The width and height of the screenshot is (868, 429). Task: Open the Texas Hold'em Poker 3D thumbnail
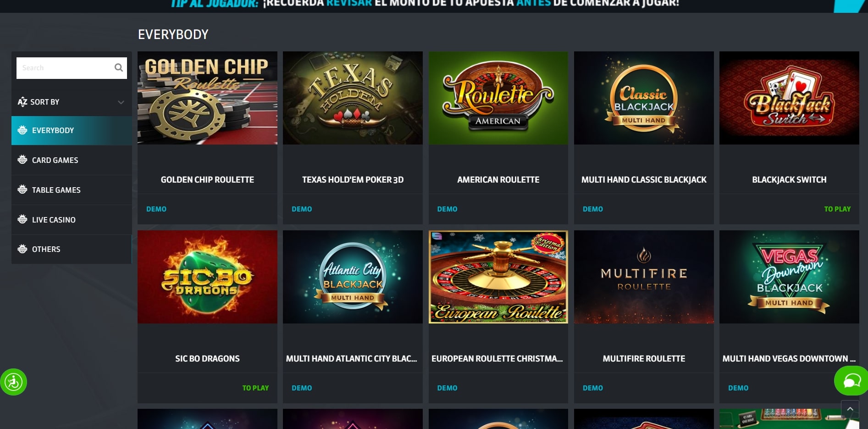coord(353,98)
